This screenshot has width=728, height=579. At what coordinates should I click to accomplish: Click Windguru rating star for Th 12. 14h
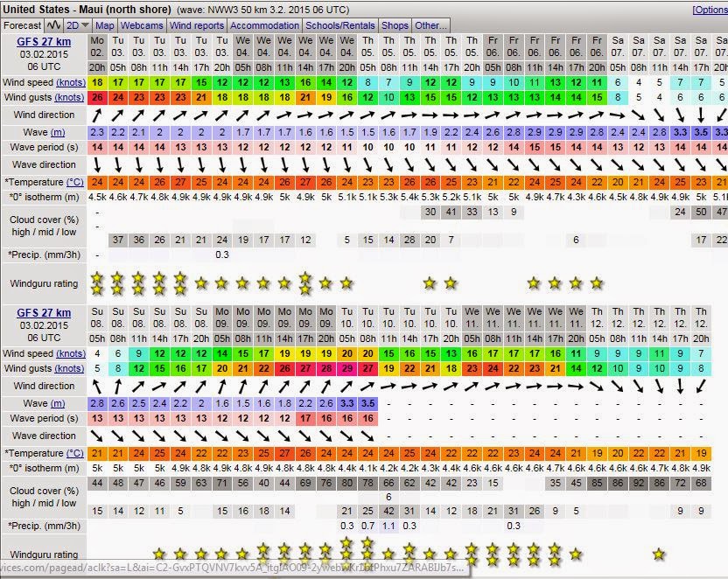click(659, 554)
